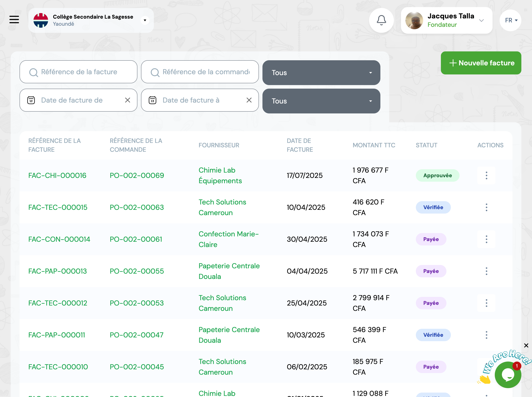532x397 pixels.
Task: Click calendar icon in 'Date de facture de'
Action: click(31, 100)
